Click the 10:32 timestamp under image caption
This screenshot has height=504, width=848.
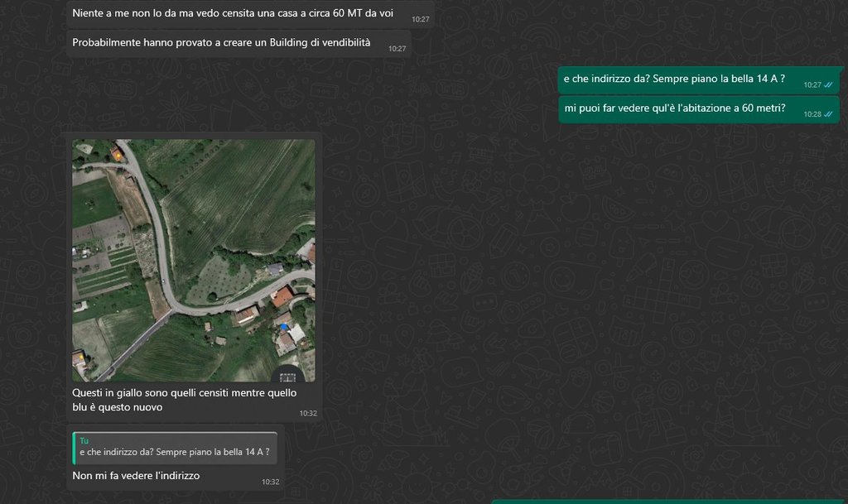307,413
